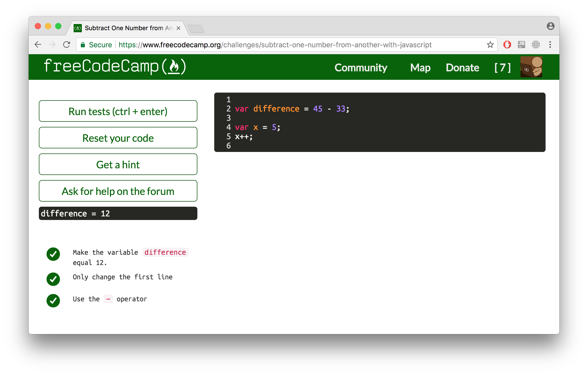This screenshot has height=375, width=588.
Task: Click the JetBrains extension icon
Action: [x=522, y=45]
